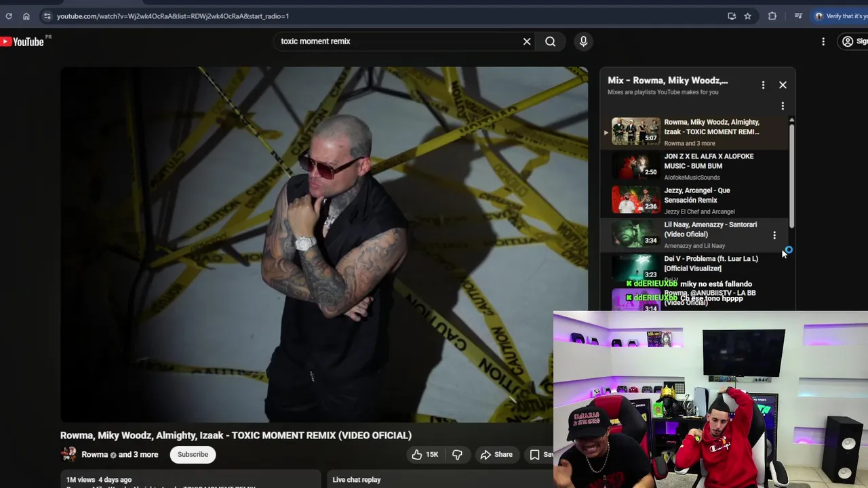The height and width of the screenshot is (488, 868).
Task: Open Rowma channel avatar
Action: point(68,454)
